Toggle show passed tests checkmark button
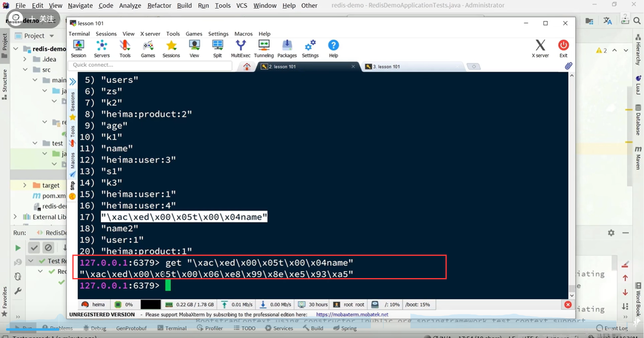 coord(34,248)
